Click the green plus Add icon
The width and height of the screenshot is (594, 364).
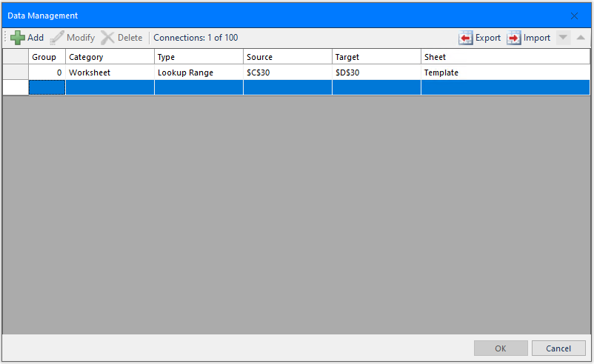tap(18, 38)
